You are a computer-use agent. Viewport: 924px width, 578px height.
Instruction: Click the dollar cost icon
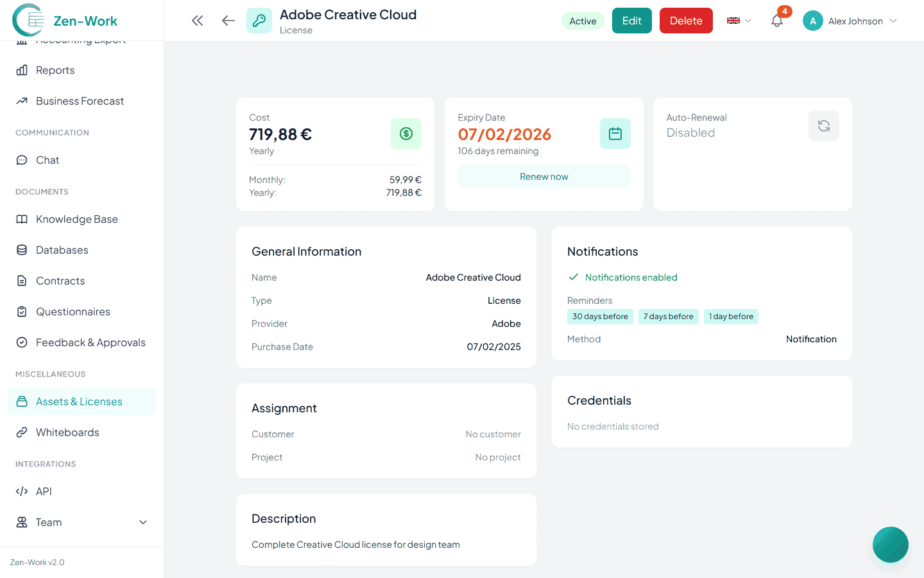pos(406,134)
